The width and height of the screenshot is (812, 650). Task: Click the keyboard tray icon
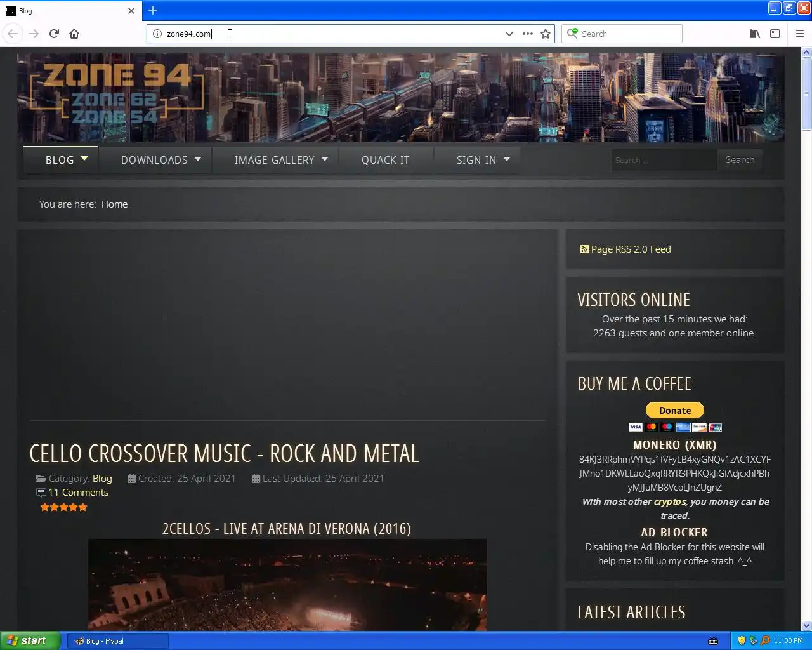point(713,641)
